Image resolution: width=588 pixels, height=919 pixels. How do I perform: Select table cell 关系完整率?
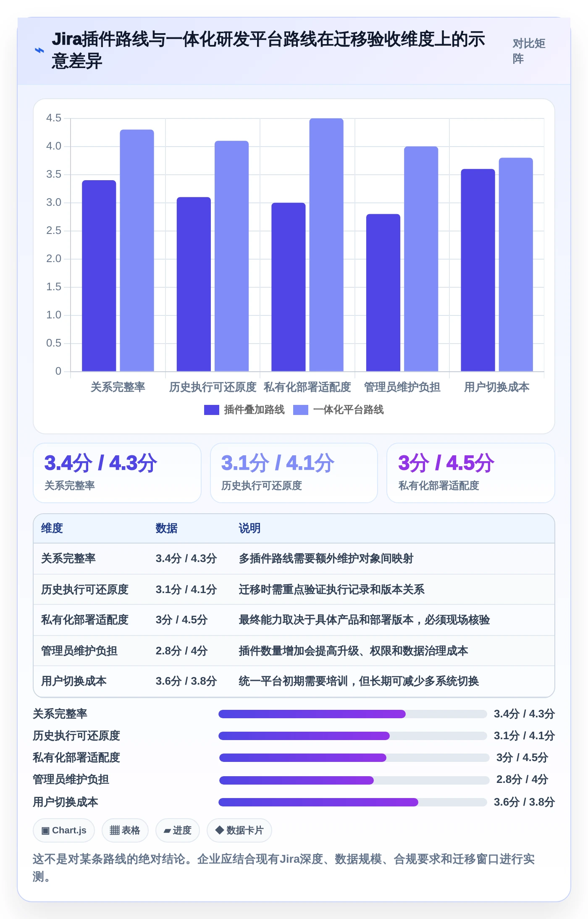coord(68,559)
